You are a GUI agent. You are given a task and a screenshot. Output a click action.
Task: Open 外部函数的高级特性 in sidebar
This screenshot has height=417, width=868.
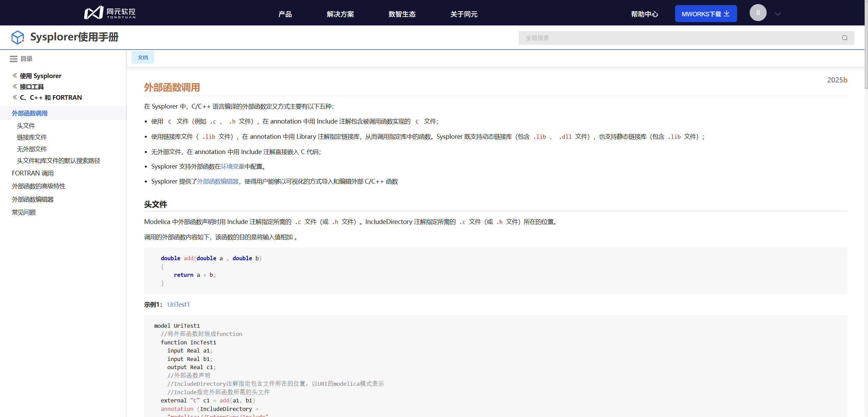[x=39, y=186]
